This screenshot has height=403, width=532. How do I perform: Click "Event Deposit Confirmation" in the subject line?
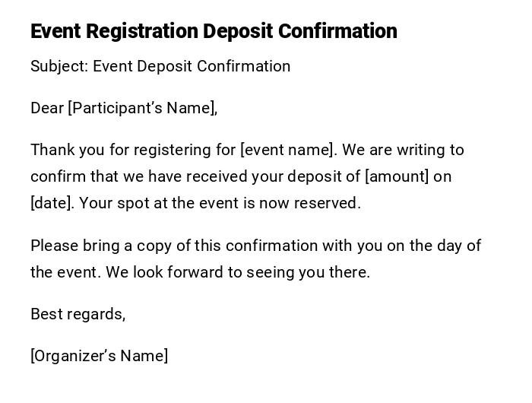click(192, 66)
